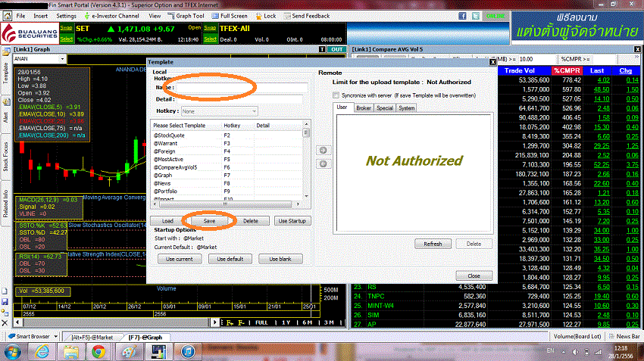Click Select link beside TFEX-All
The image size is (644, 361).
[211, 39]
